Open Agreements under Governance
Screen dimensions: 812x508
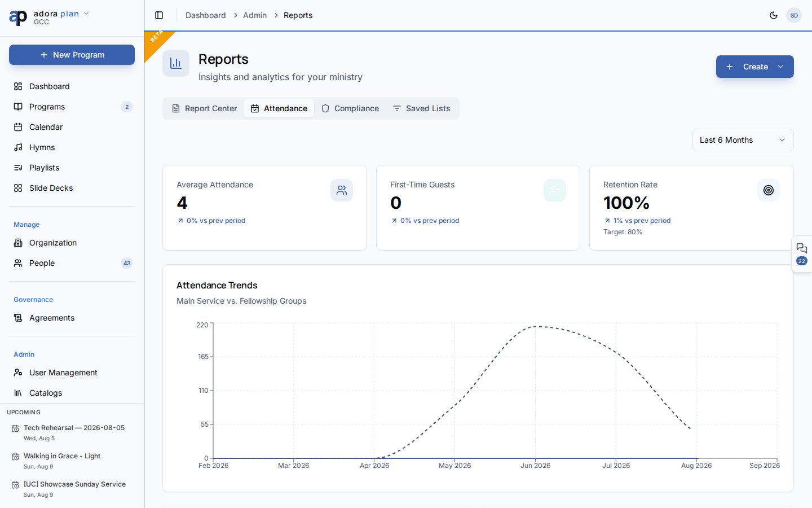[72, 318]
